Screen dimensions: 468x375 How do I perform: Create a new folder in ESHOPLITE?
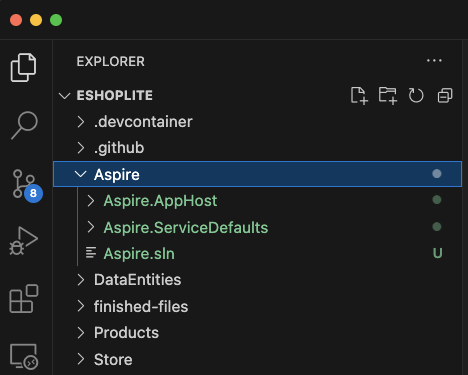[x=388, y=96]
